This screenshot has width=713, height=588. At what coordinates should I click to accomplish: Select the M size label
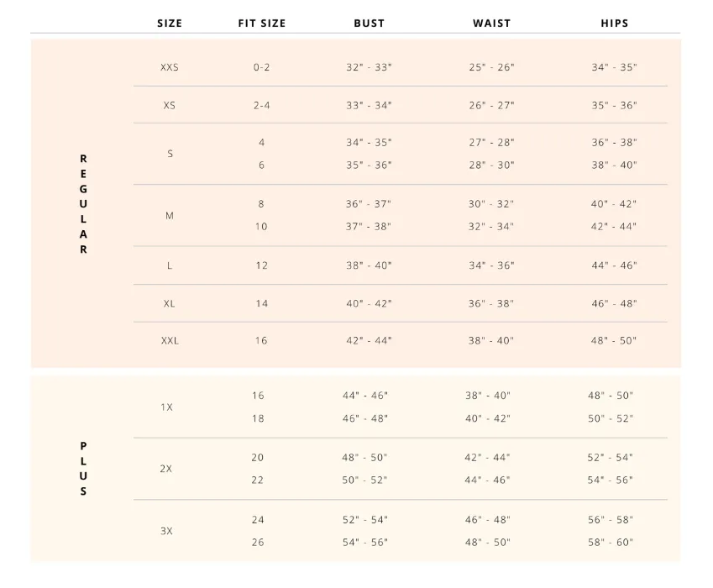point(170,216)
